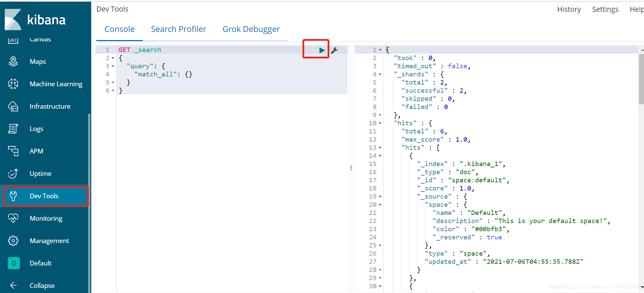Open the Management link label

click(x=49, y=241)
